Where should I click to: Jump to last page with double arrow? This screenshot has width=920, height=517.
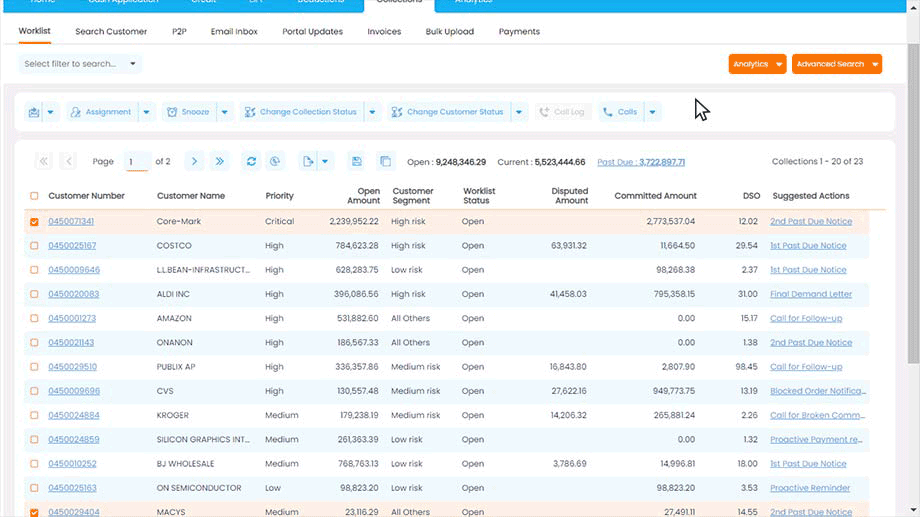tap(220, 161)
